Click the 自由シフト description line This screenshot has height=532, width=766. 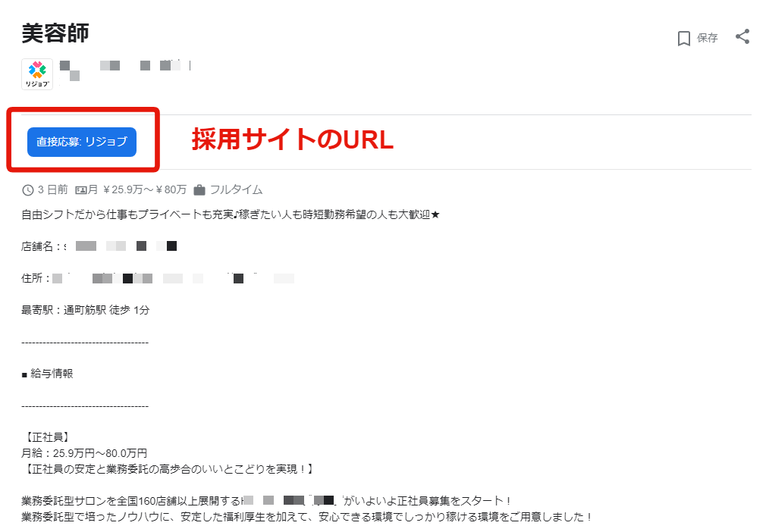coord(231,214)
